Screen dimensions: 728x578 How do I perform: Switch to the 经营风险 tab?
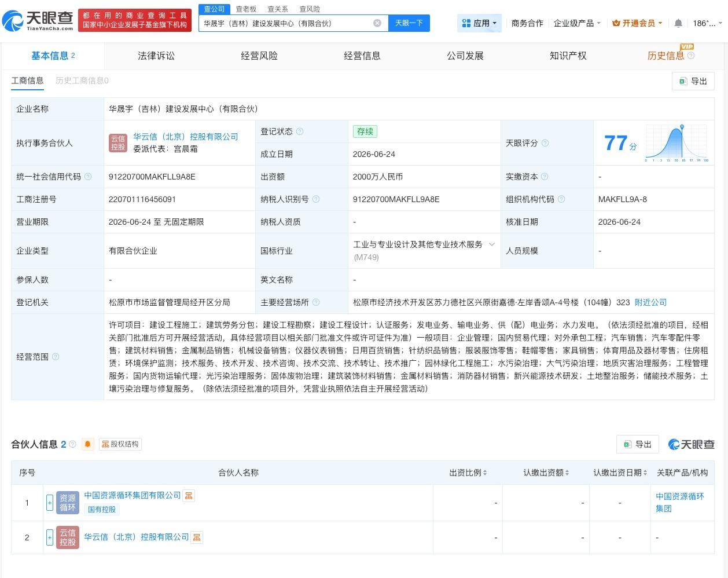coord(259,56)
